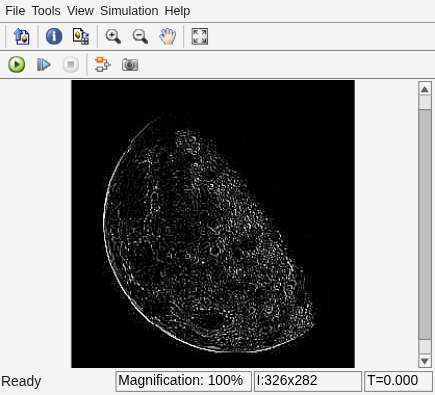Select the pan hand tool

pyautogui.click(x=167, y=36)
